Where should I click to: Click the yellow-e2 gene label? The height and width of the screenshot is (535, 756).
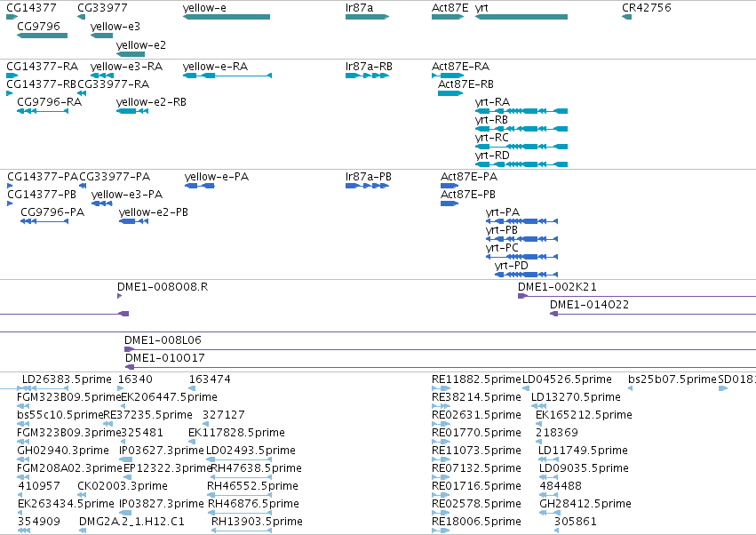[x=140, y=45]
